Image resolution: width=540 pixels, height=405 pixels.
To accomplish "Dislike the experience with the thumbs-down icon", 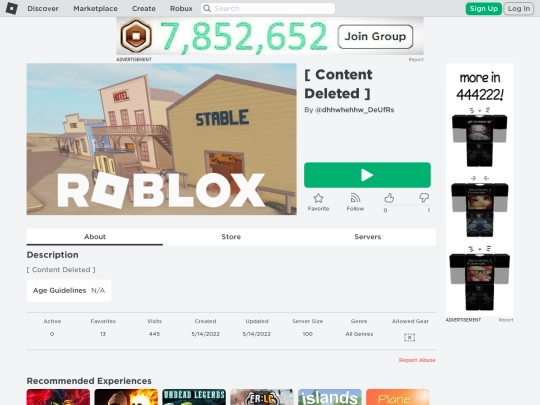I will pos(424,198).
